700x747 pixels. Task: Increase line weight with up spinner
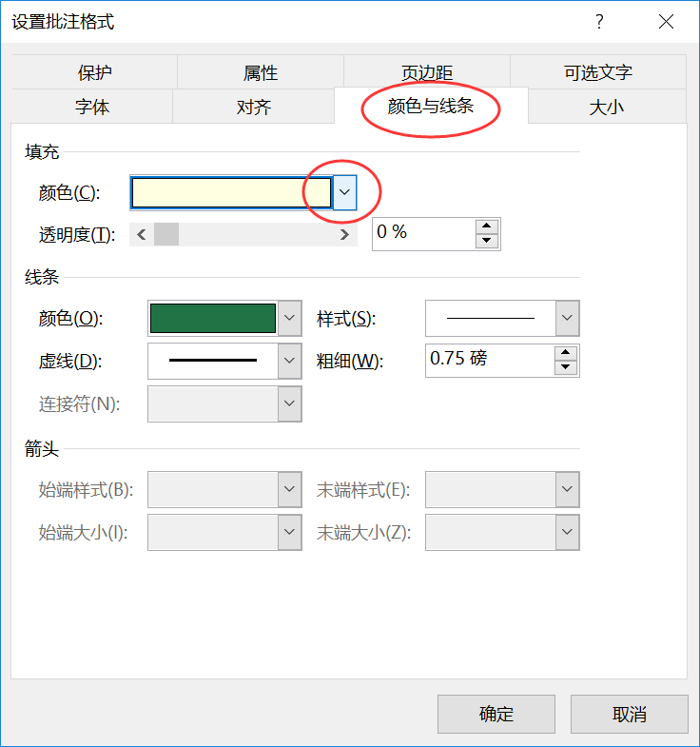coord(566,353)
